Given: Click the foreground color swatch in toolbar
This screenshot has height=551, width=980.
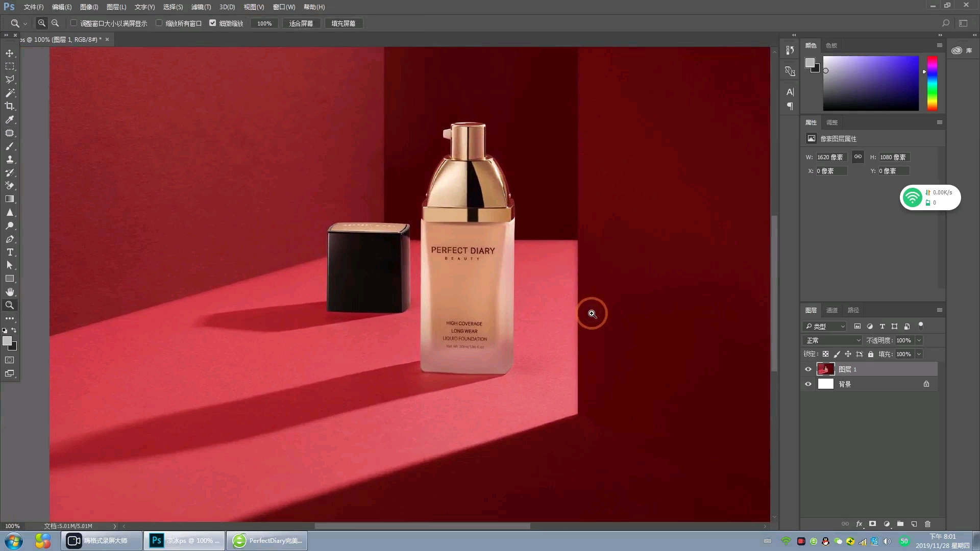Looking at the screenshot, I should pos(7,341).
